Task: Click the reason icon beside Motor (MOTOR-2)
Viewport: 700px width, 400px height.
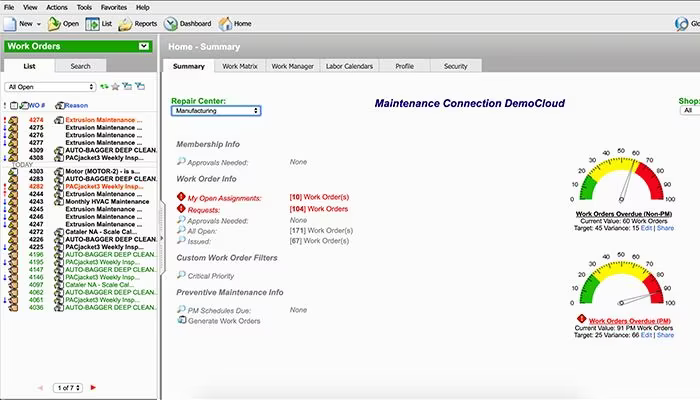Action: [x=59, y=171]
